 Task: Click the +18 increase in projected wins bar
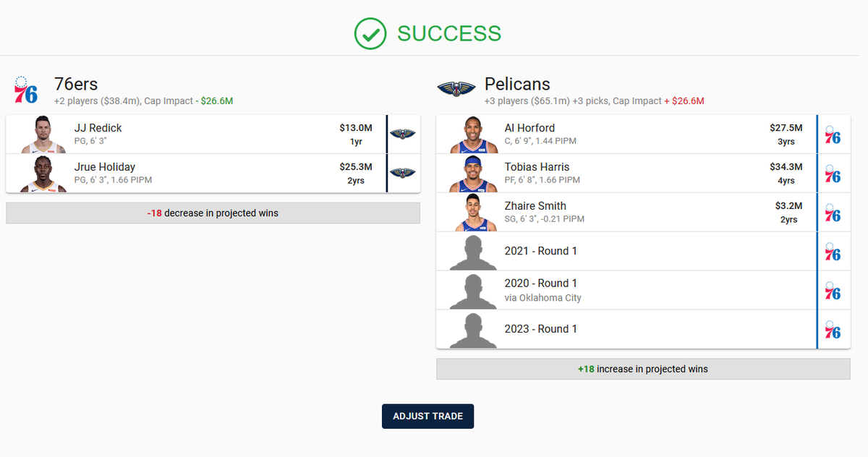[643, 369]
